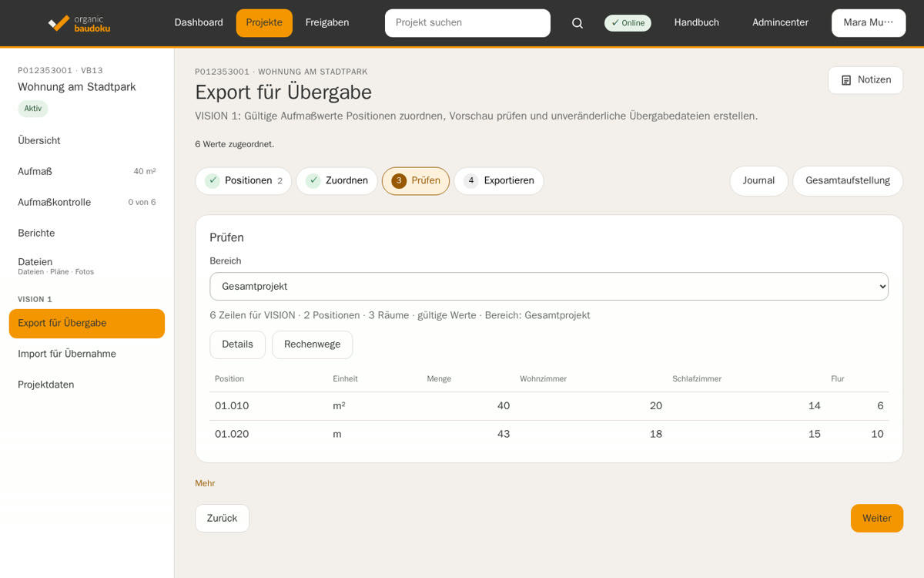Image resolution: width=924 pixels, height=578 pixels.
Task: Click the Einheit column header
Action: [x=345, y=379]
